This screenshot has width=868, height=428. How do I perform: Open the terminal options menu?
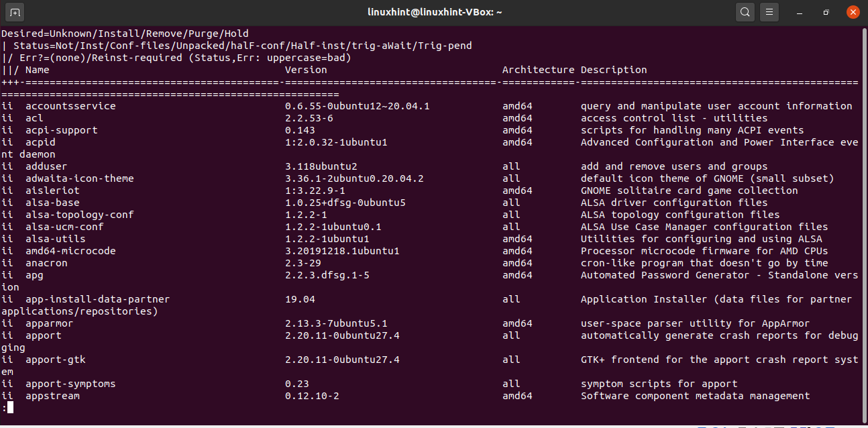point(769,11)
